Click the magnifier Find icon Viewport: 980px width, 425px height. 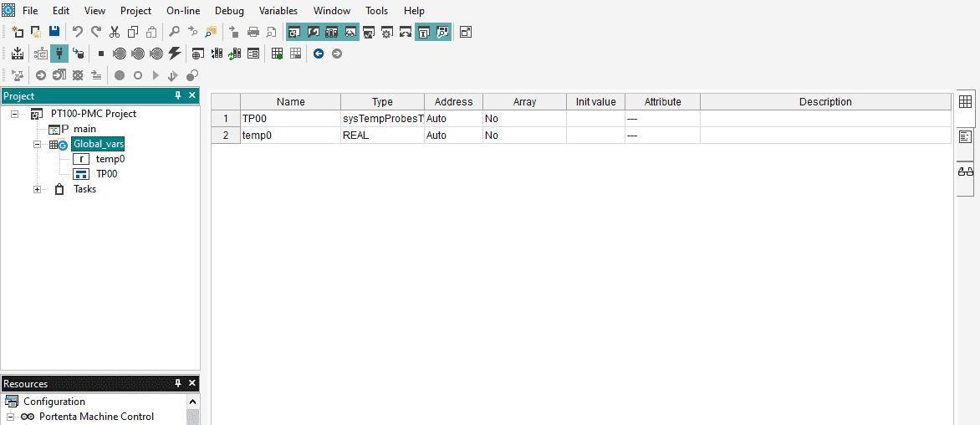pyautogui.click(x=174, y=32)
